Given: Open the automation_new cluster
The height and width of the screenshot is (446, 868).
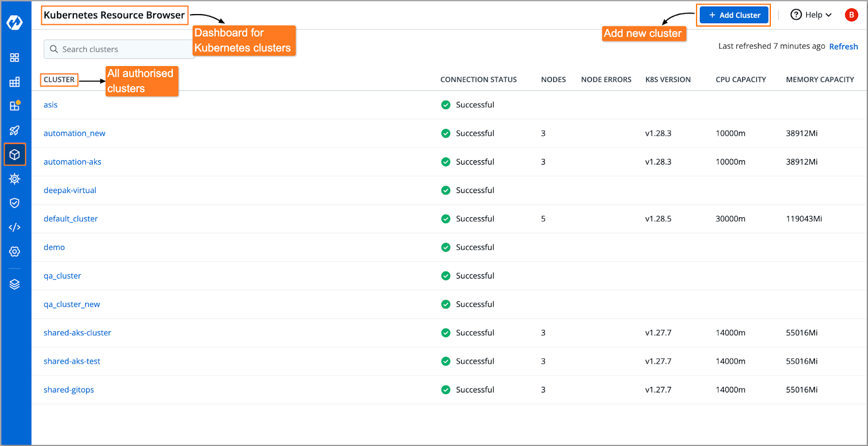Looking at the screenshot, I should click(x=74, y=133).
